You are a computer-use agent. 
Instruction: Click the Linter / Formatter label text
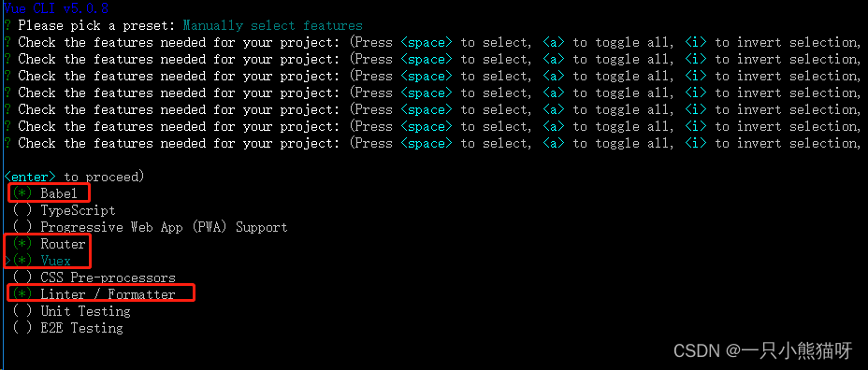point(108,294)
